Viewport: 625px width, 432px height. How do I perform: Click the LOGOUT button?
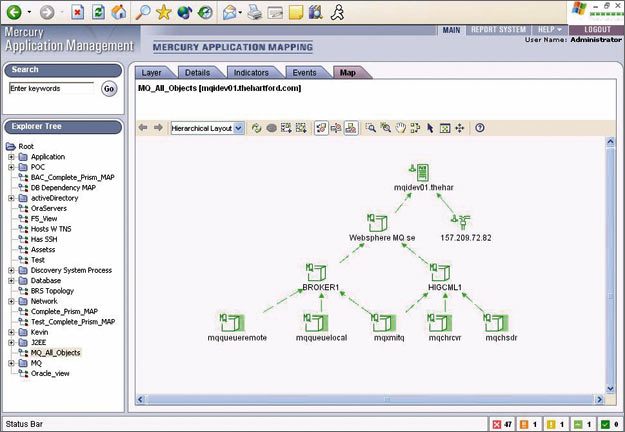(597, 29)
